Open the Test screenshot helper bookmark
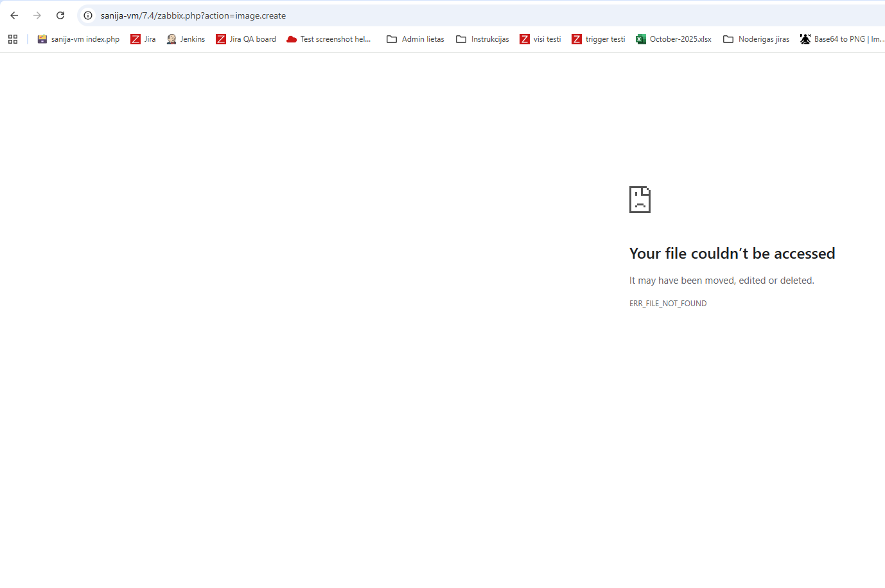The image size is (885, 588). (x=329, y=39)
